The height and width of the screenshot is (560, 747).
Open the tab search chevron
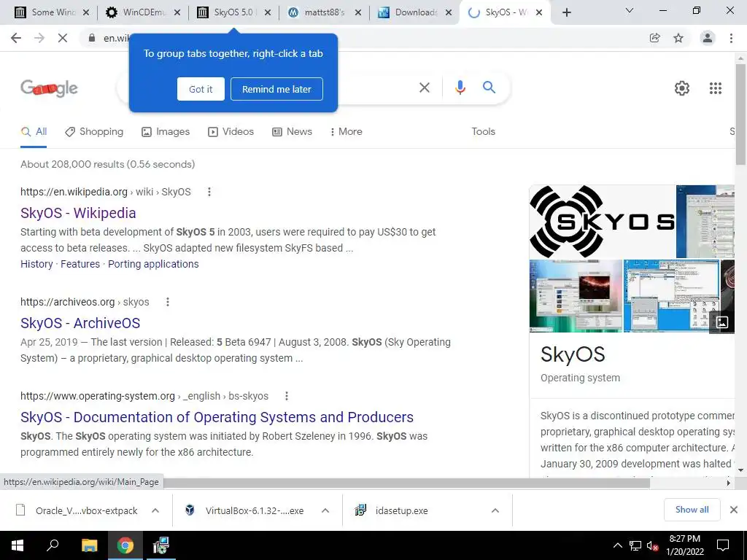click(630, 10)
